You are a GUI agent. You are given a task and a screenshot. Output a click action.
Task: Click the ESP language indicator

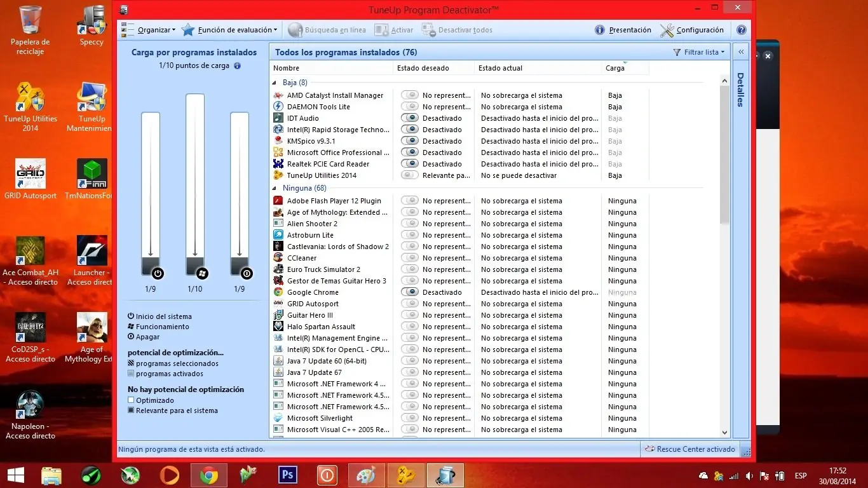point(801,476)
